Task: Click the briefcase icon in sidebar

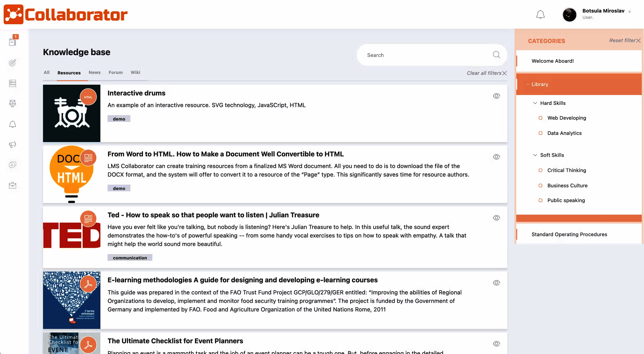Action: click(13, 185)
